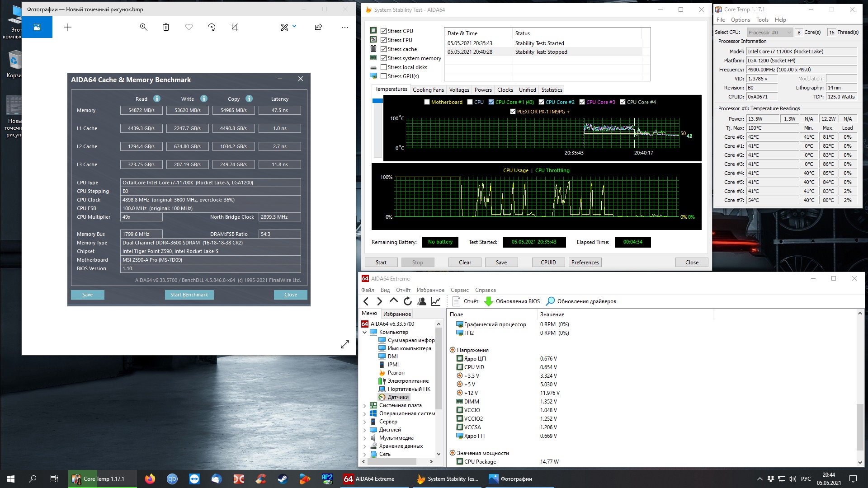Click the refresh icon in AIDA64 Extreme

pyautogui.click(x=408, y=301)
